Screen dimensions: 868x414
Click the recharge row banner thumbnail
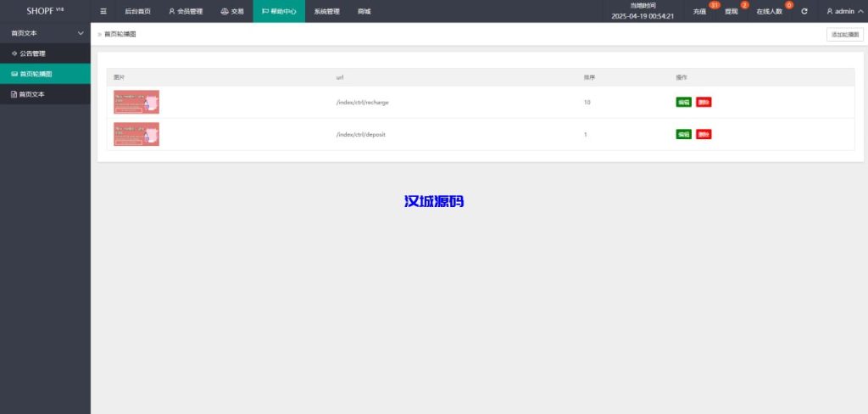136,102
